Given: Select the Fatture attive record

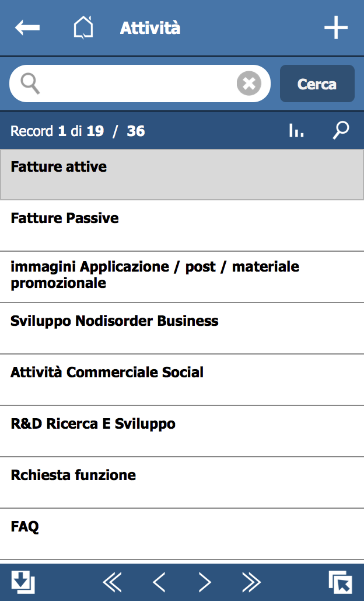Looking at the screenshot, I should (x=182, y=175).
